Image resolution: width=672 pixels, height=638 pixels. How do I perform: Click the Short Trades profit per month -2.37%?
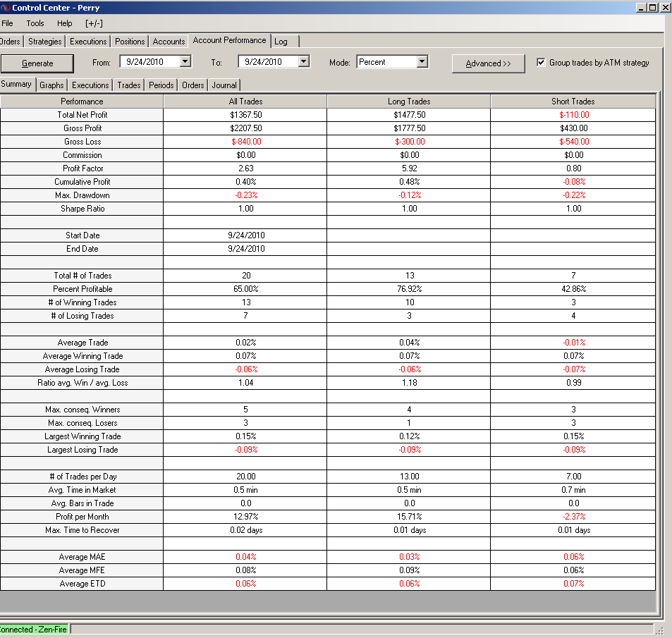coord(574,517)
